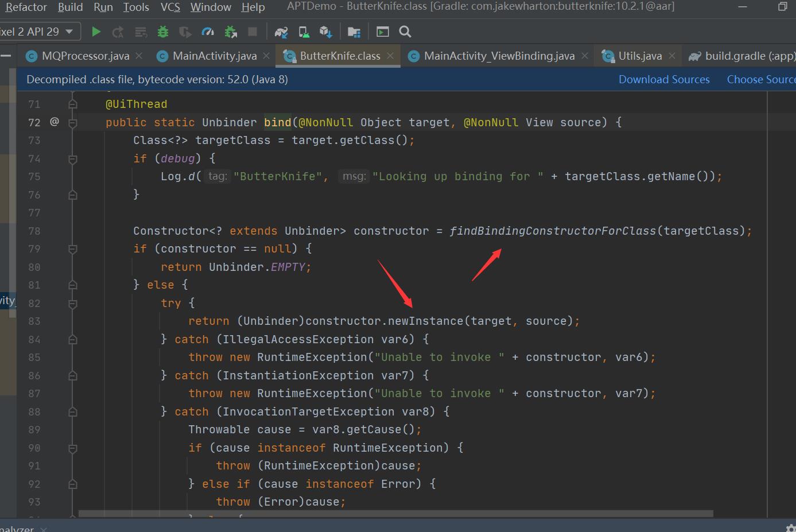
Task: Restore the IDE window size
Action: click(782, 7)
